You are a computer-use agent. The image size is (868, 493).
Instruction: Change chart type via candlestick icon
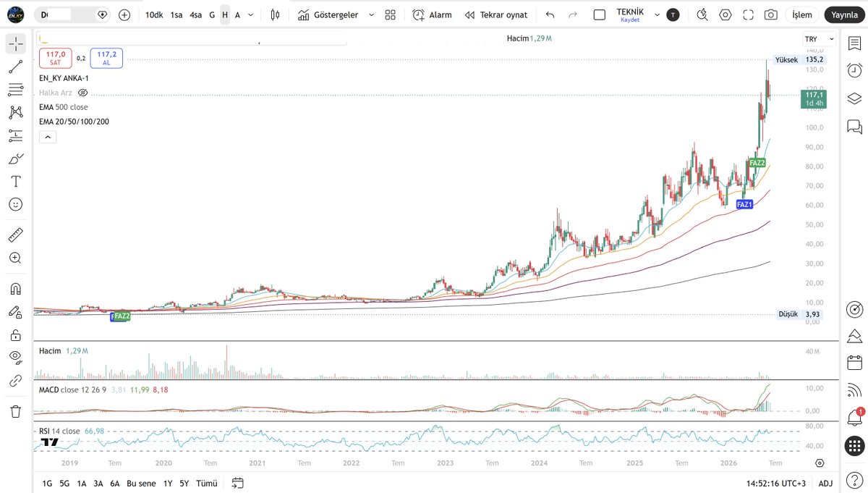click(x=275, y=14)
